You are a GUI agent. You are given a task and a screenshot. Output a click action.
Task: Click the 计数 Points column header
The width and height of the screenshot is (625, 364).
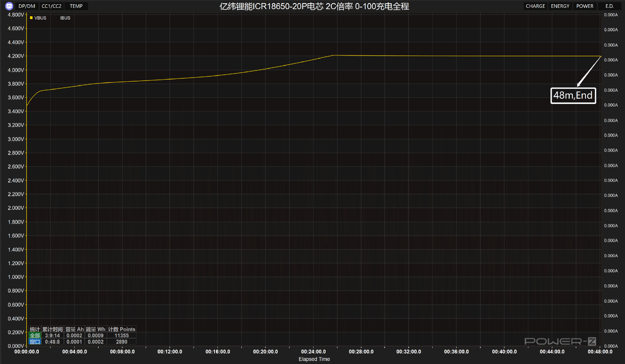[122, 329]
